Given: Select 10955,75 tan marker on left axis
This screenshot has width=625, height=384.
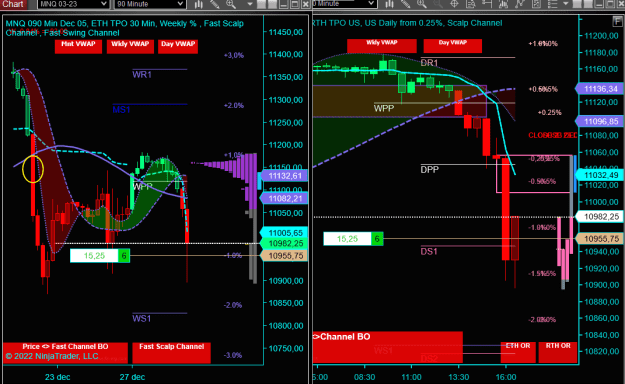Looking at the screenshot, I should click(x=284, y=256).
